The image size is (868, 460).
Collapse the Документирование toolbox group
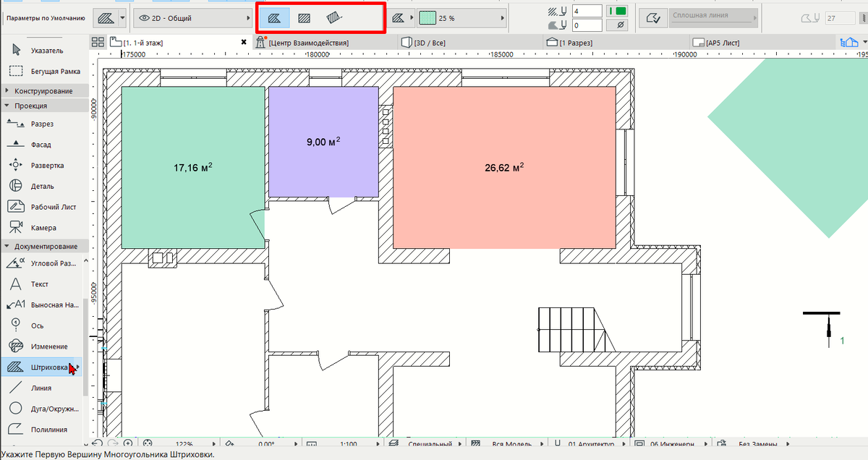click(x=45, y=246)
